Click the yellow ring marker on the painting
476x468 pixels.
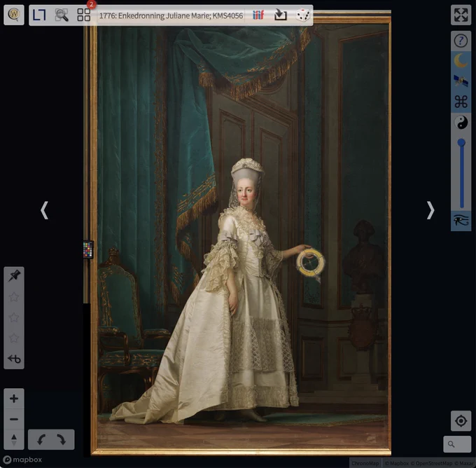(310, 262)
